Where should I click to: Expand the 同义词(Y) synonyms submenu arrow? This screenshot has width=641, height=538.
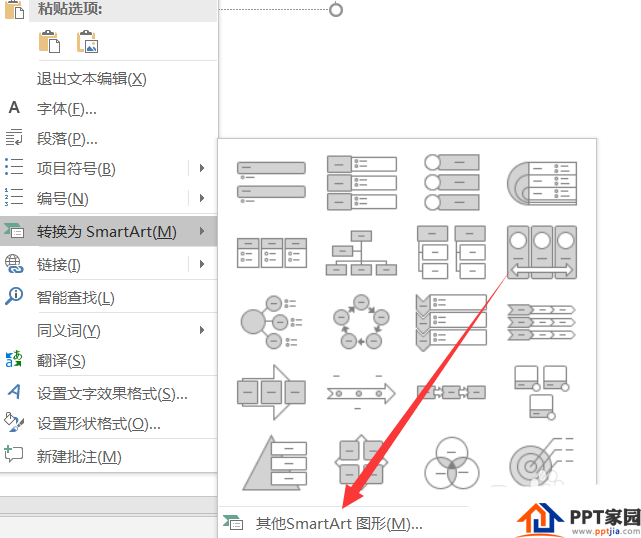pyautogui.click(x=202, y=330)
